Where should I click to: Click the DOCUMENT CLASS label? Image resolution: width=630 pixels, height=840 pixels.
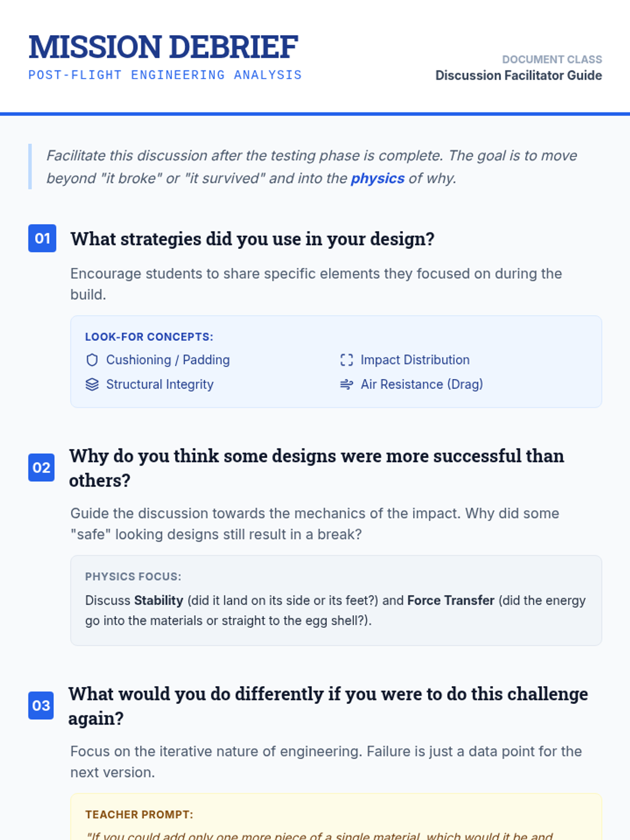tap(552, 59)
